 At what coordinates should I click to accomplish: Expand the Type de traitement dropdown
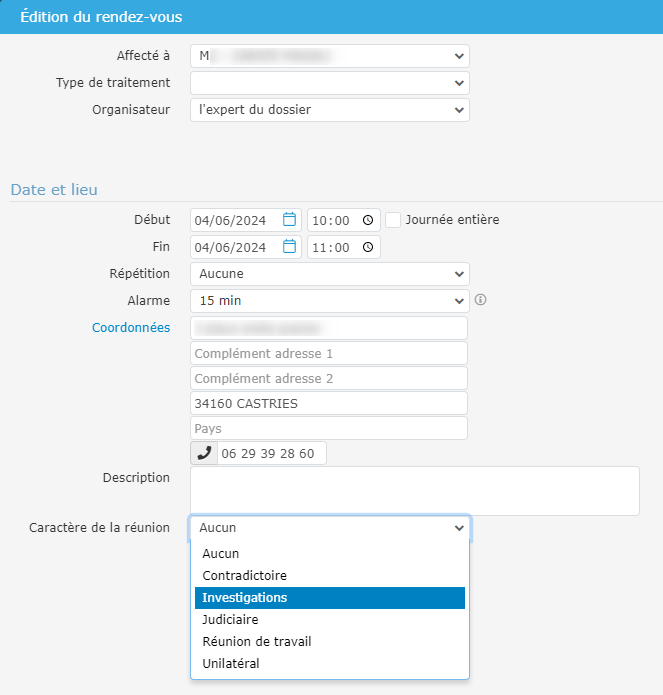pyautogui.click(x=329, y=83)
